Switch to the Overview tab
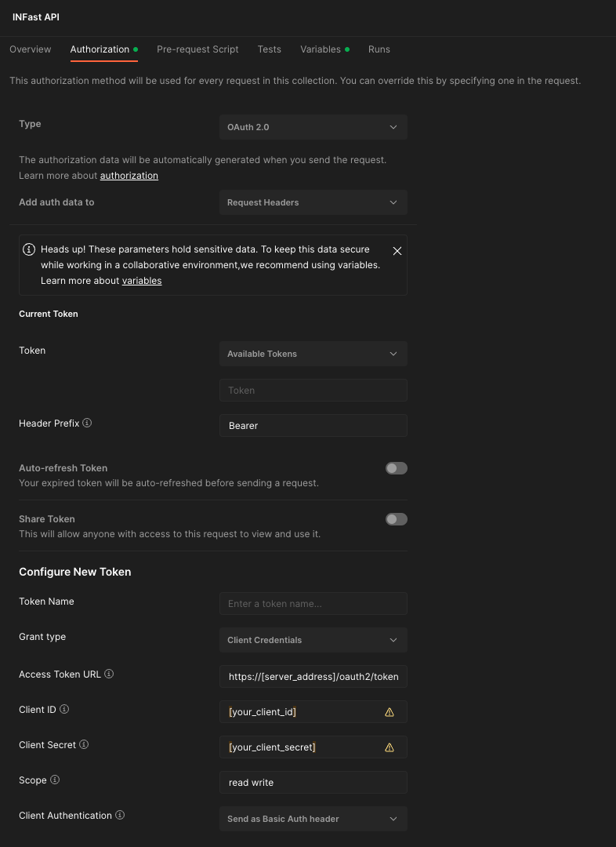Image resolution: width=616 pixels, height=847 pixels. 31,49
